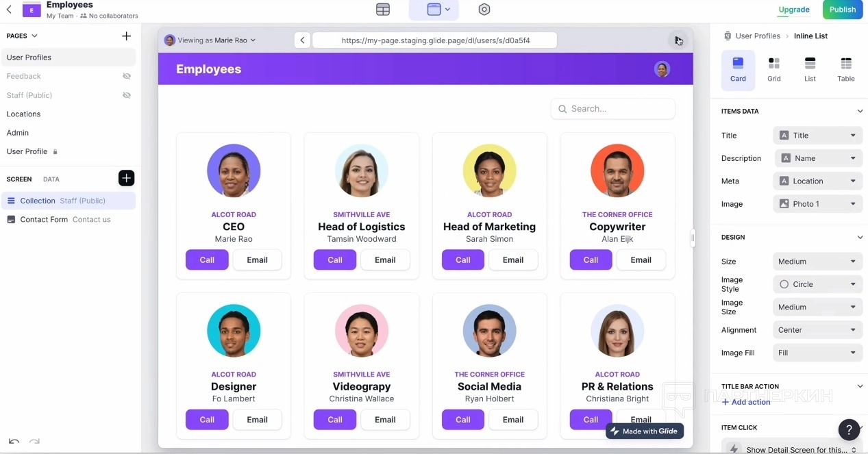The height and width of the screenshot is (454, 868).
Task: Choose Table layout style
Action: click(x=846, y=70)
